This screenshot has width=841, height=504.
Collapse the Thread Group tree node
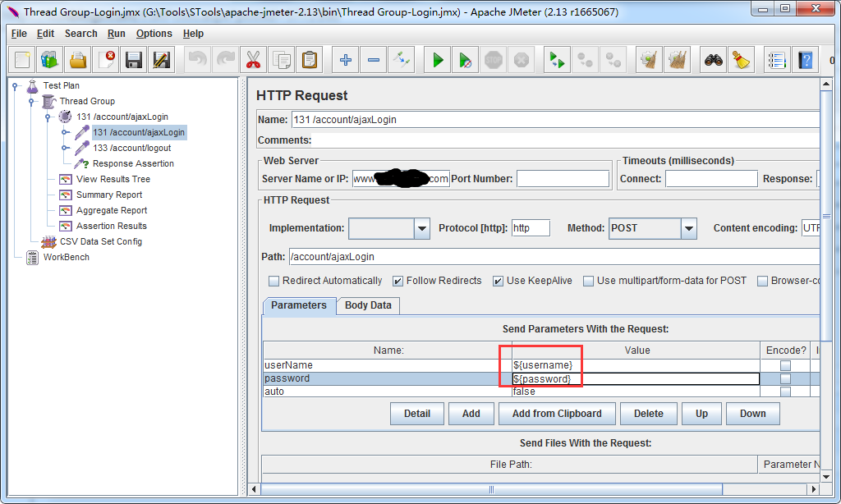[x=31, y=101]
